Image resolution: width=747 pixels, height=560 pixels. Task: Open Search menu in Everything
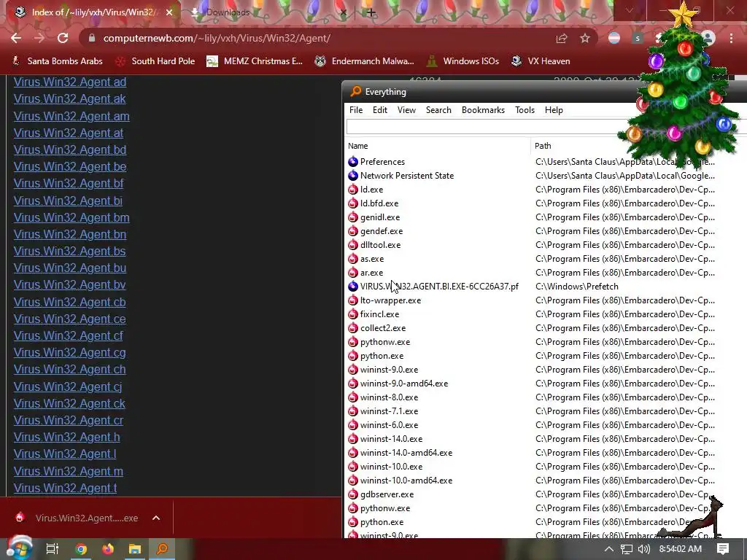438,110
